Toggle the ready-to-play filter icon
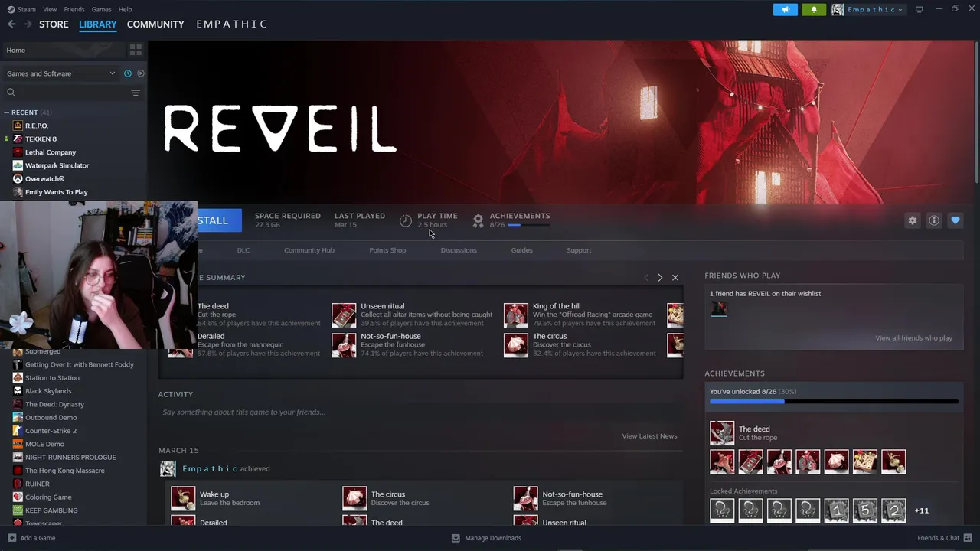This screenshot has height=551, width=980. [x=140, y=73]
